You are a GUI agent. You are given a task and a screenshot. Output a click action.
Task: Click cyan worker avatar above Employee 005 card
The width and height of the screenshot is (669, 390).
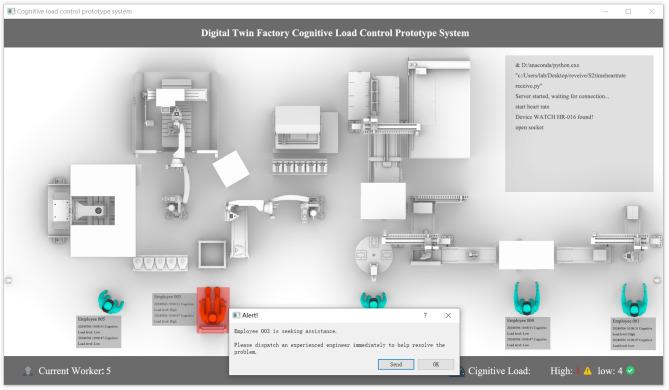(x=111, y=301)
